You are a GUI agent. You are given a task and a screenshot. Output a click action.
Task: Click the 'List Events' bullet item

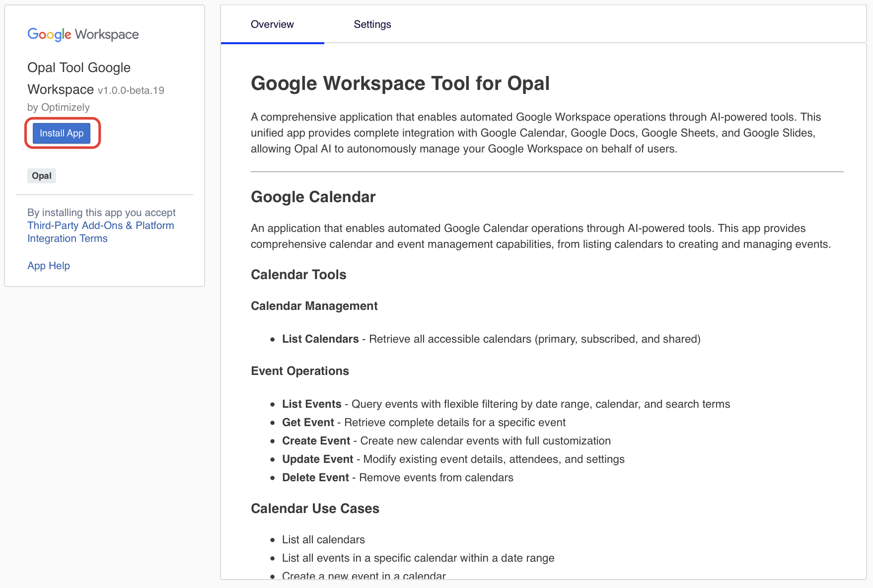click(506, 404)
